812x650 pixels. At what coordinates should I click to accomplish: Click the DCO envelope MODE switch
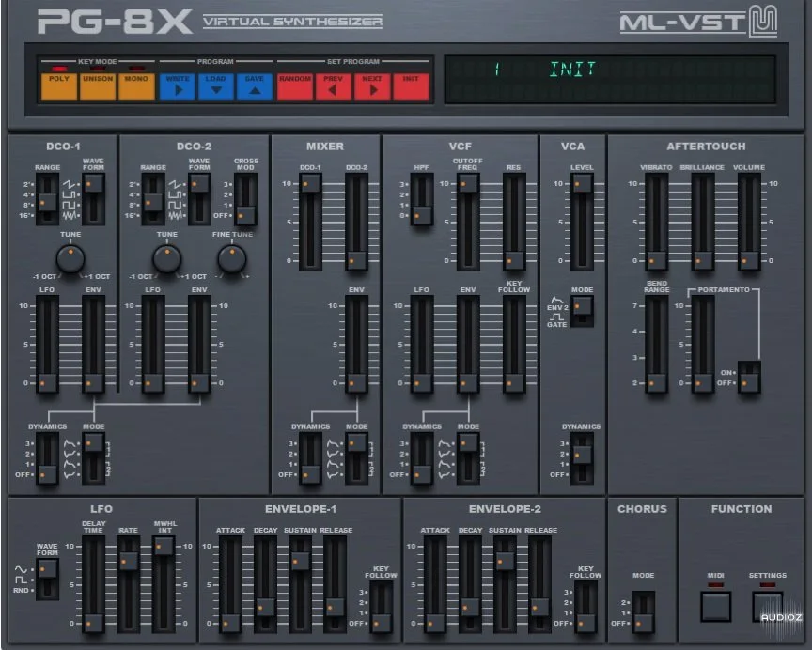94,458
